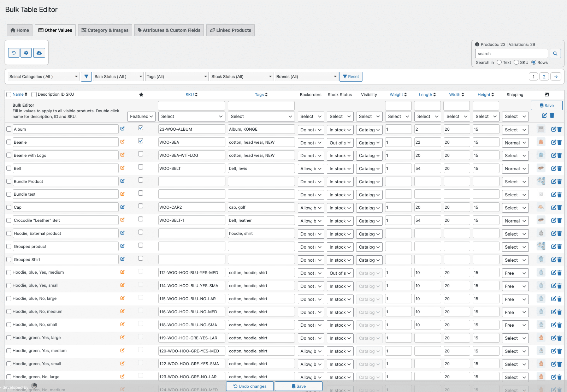Open the settings gear icon

point(26,53)
